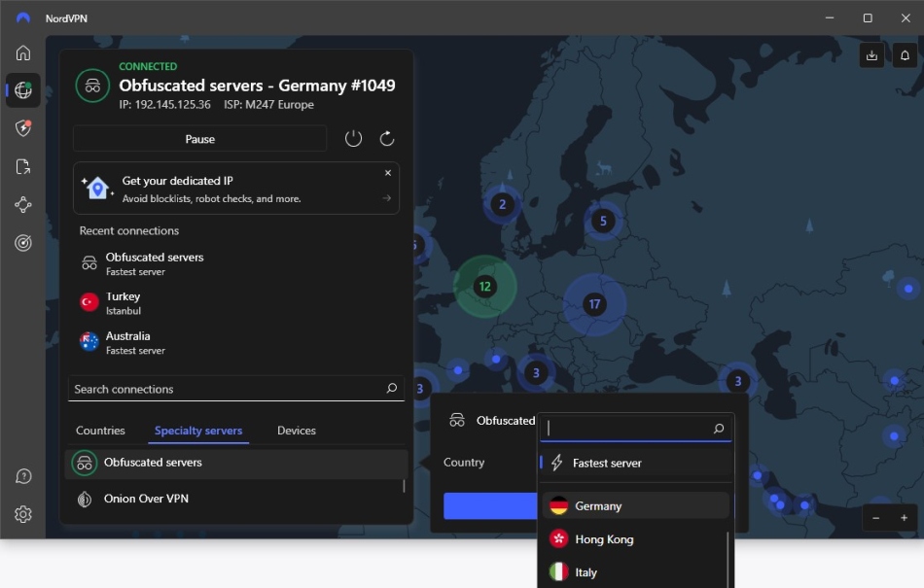Open the file sharing icon in the sidebar

click(23, 166)
